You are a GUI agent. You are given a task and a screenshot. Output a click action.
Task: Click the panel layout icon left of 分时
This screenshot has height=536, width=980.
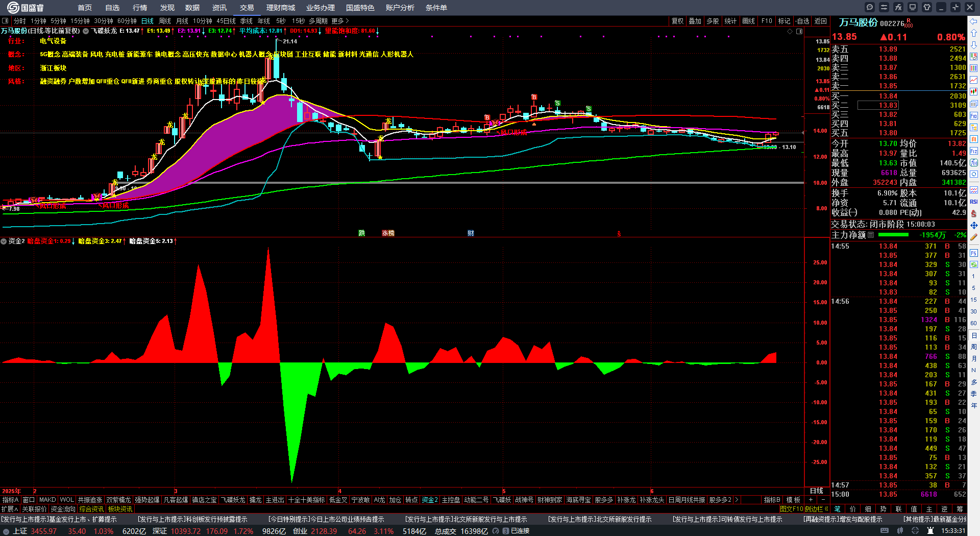5,21
